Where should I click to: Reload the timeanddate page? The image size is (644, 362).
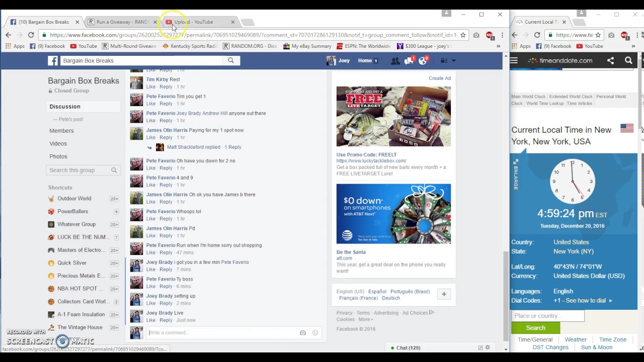[537, 35]
